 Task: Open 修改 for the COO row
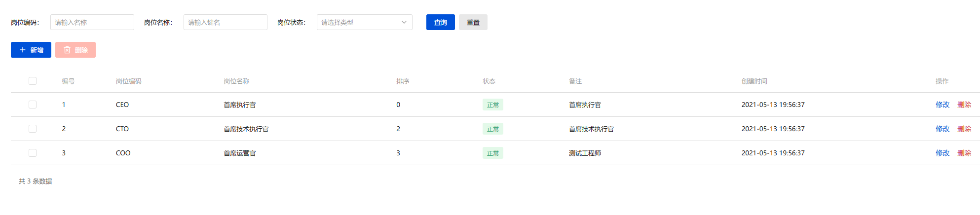click(x=942, y=153)
